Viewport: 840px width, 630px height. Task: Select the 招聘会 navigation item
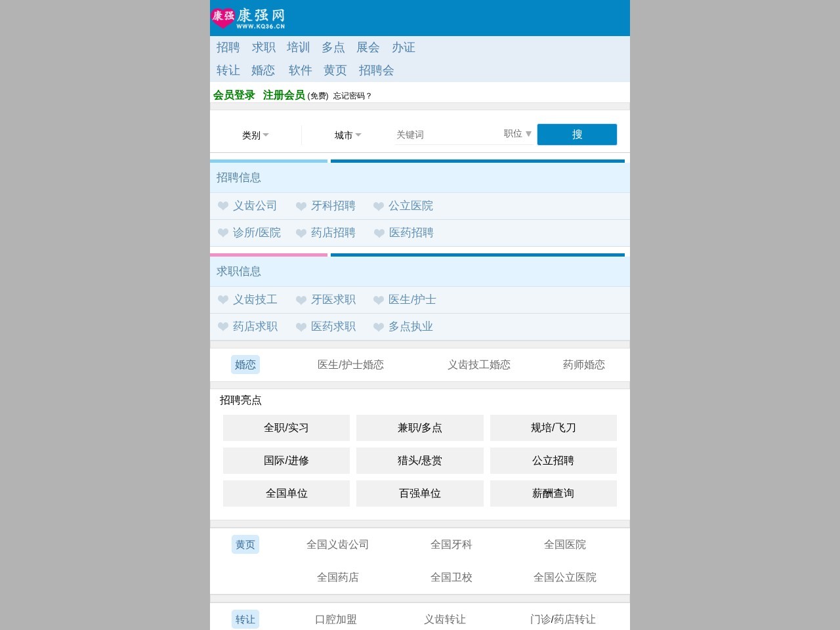coord(376,70)
